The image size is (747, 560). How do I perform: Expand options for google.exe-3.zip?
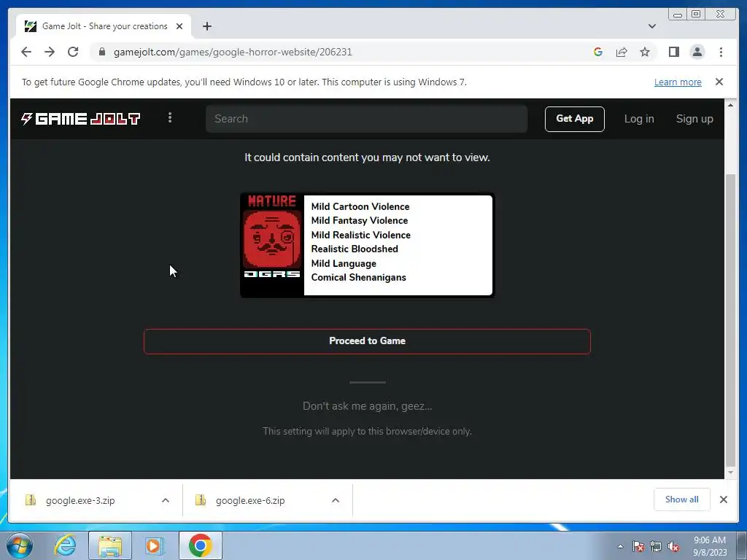[166, 500]
